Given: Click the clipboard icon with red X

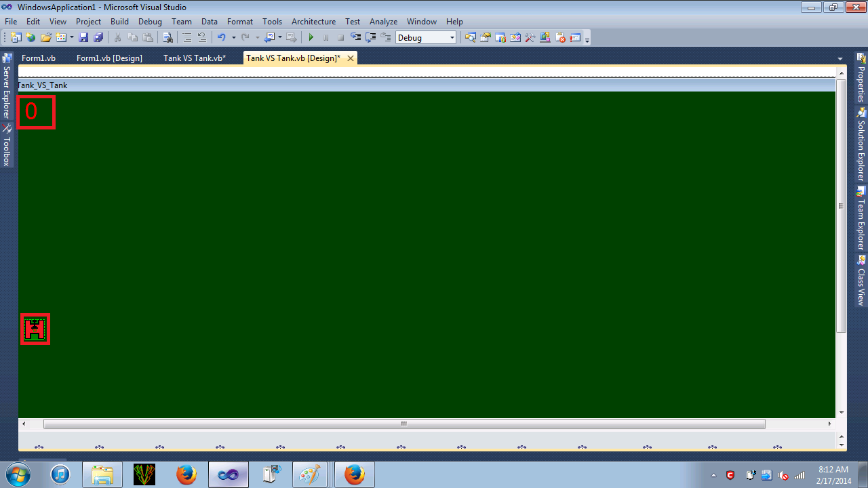Looking at the screenshot, I should pyautogui.click(x=561, y=38).
